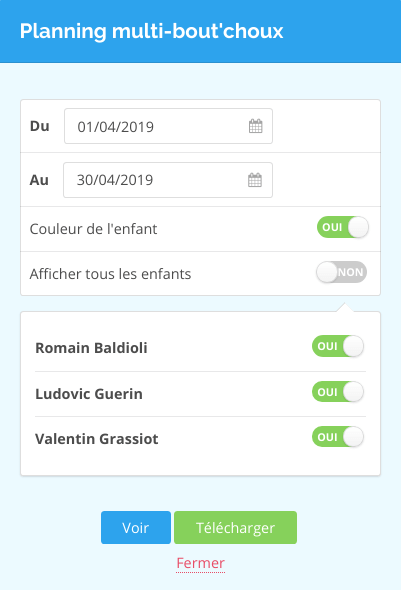Select the Valentin Grassiot name

point(97,439)
